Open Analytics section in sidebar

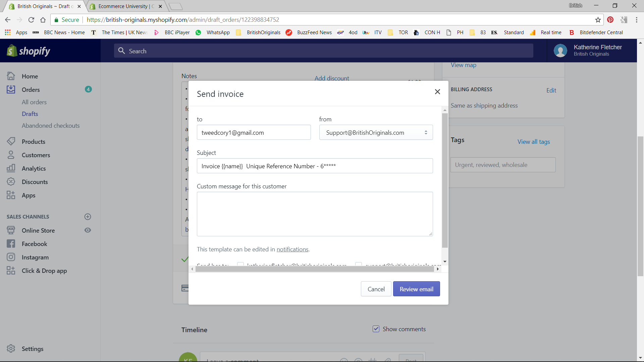point(34,168)
